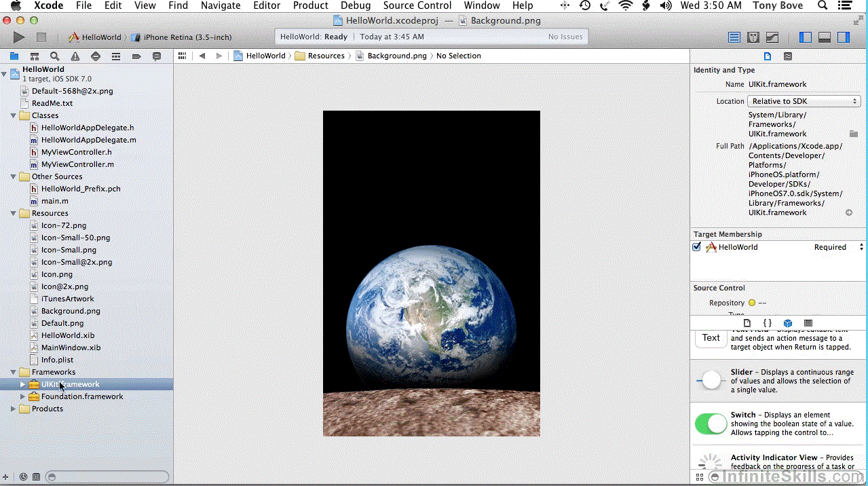Open the Object library cube icon
The image size is (868, 486).
pyautogui.click(x=788, y=323)
